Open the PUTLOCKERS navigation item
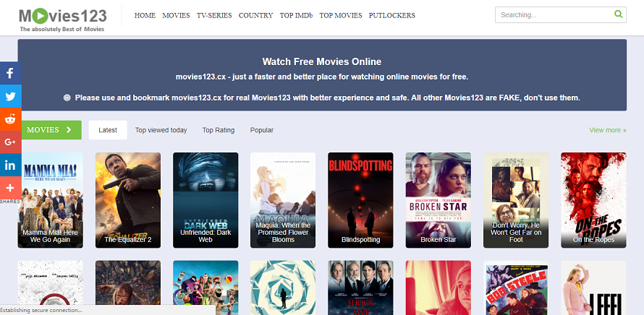The width and height of the screenshot is (644, 315). pyautogui.click(x=391, y=16)
